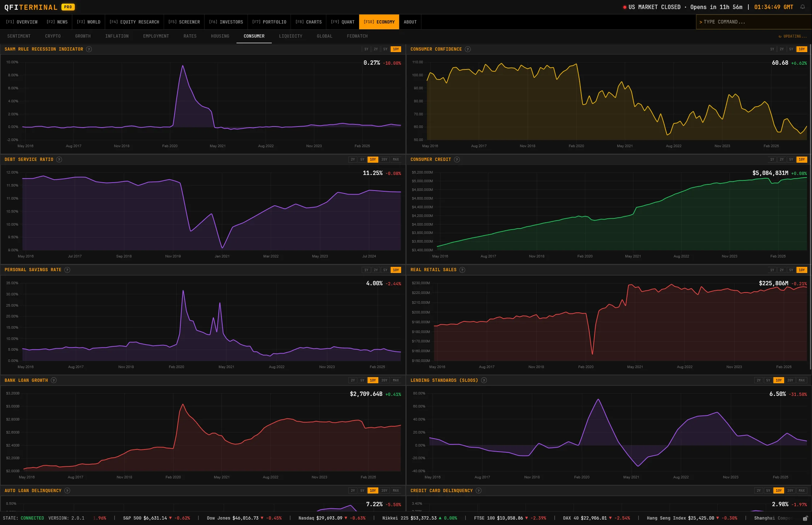The height and width of the screenshot is (525, 812).
Task: Open Lending Standards (SLOOS) help icon
Action: click(484, 380)
